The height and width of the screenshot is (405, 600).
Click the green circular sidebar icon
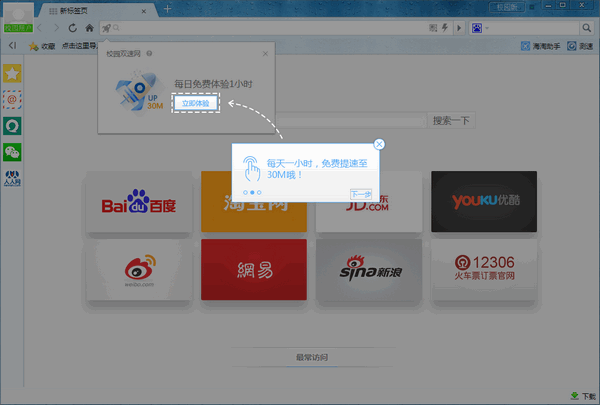[12, 126]
